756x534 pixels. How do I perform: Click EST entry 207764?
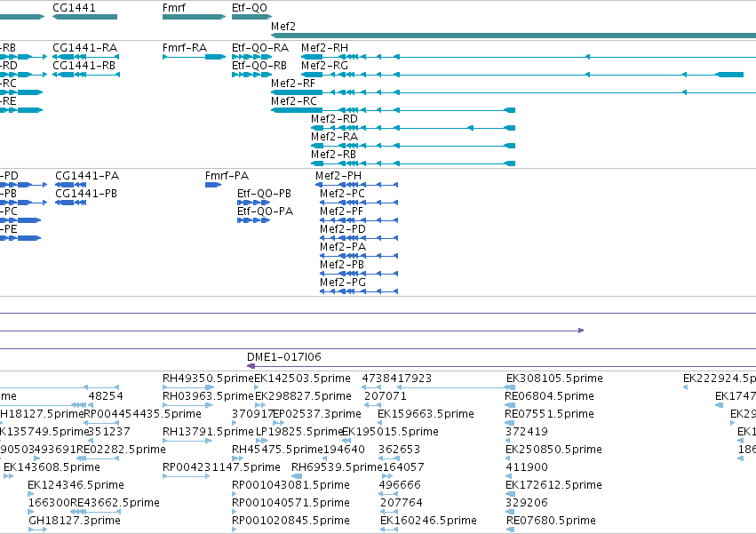pyautogui.click(x=402, y=504)
